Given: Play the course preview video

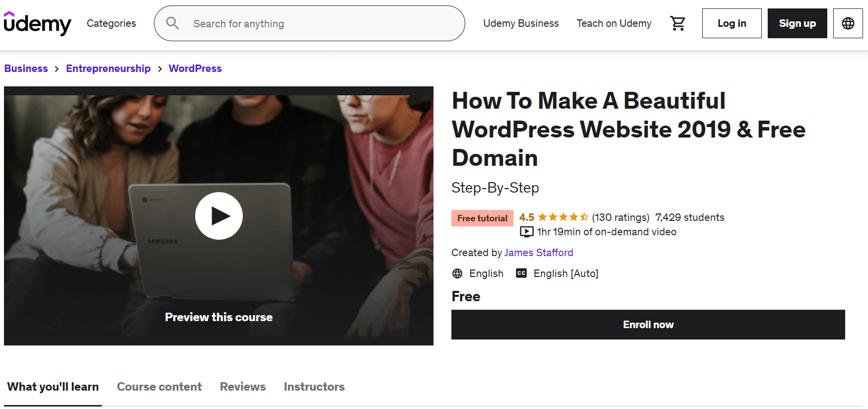Looking at the screenshot, I should (x=219, y=216).
